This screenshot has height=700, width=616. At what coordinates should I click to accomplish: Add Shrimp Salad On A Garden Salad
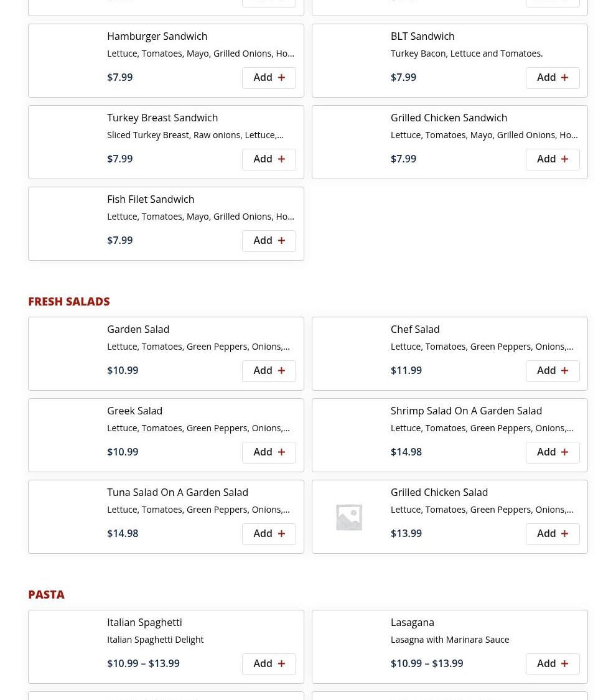[552, 452]
